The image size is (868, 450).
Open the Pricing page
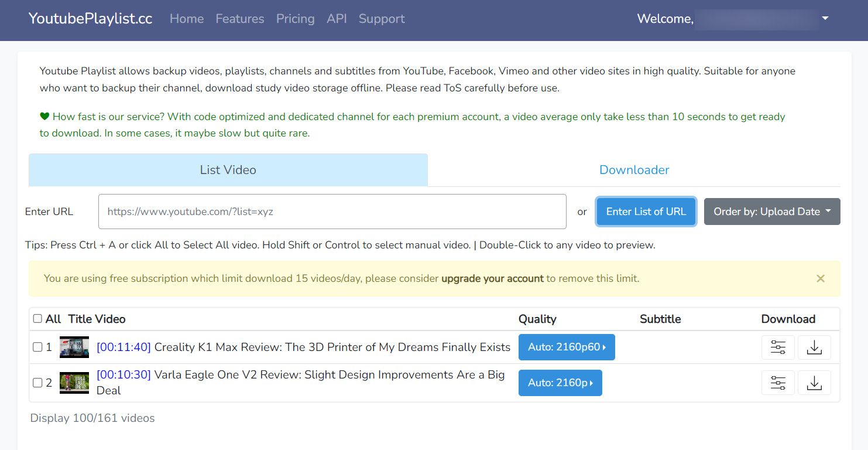click(x=295, y=18)
